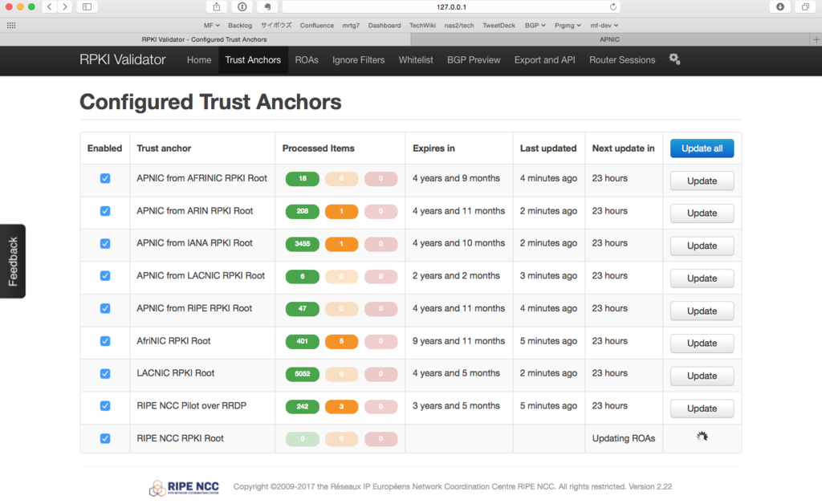Click green badge 18 for AFRINIC root
Screen dimensions: 822x504
[303, 179]
